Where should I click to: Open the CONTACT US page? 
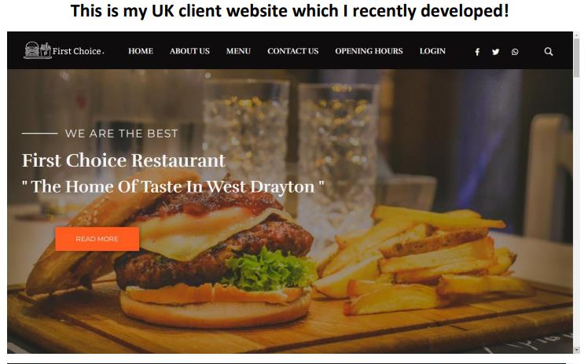click(293, 51)
